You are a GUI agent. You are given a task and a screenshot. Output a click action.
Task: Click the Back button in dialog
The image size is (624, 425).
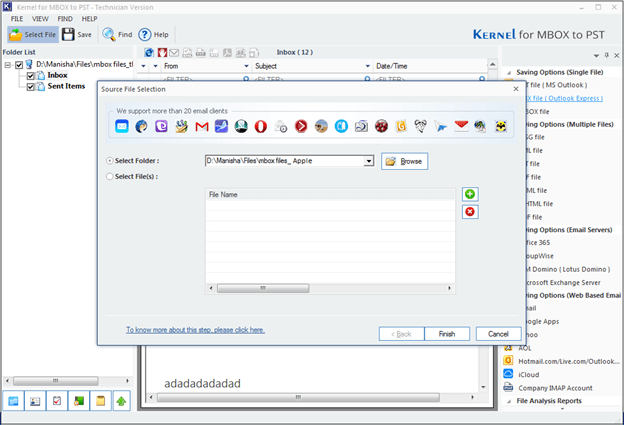point(402,334)
